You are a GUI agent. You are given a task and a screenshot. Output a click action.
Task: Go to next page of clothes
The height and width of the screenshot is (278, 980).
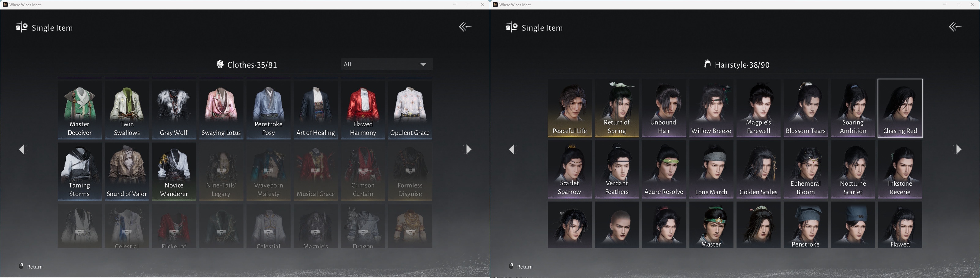468,149
